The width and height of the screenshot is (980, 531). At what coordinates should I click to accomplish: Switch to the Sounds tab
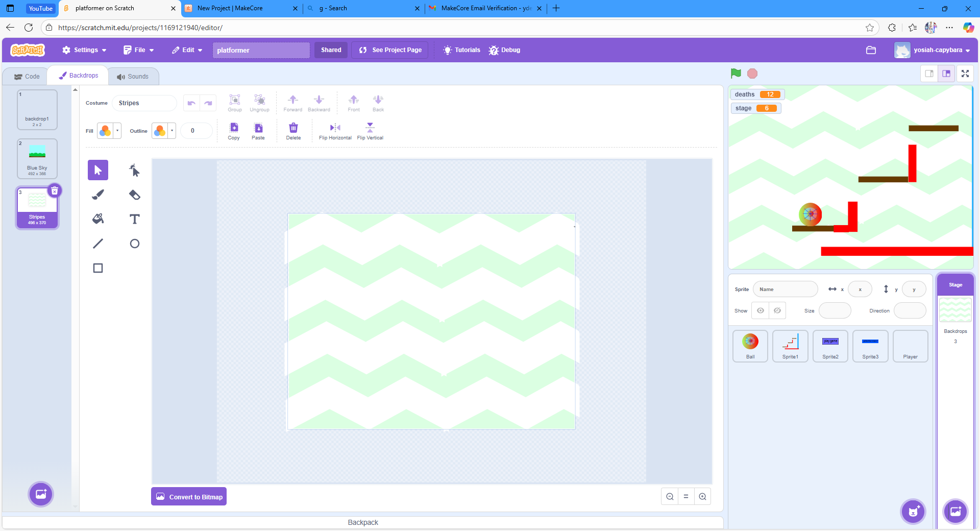click(133, 77)
